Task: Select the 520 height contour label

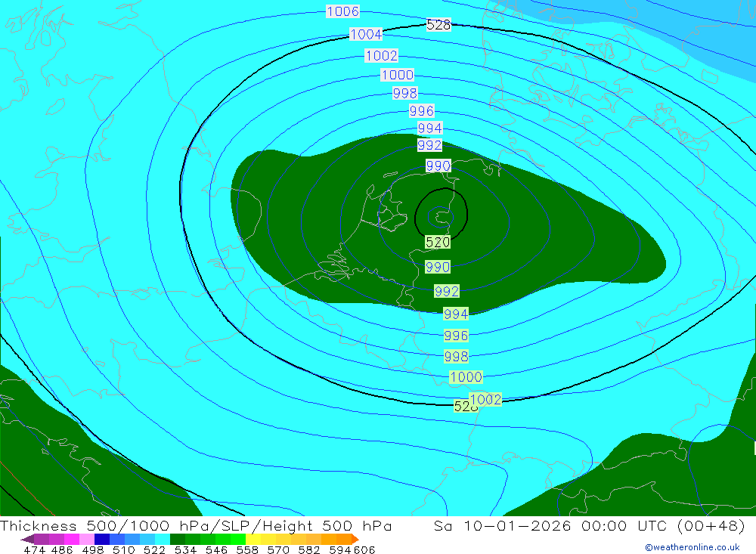Action: [x=438, y=242]
